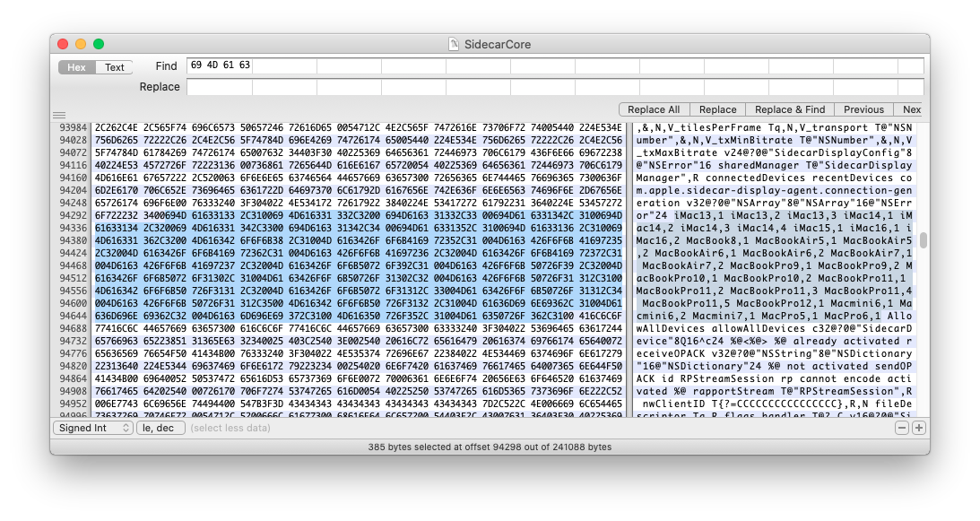Click offset 93984 in the address column
980x521 pixels.
[x=74, y=127]
